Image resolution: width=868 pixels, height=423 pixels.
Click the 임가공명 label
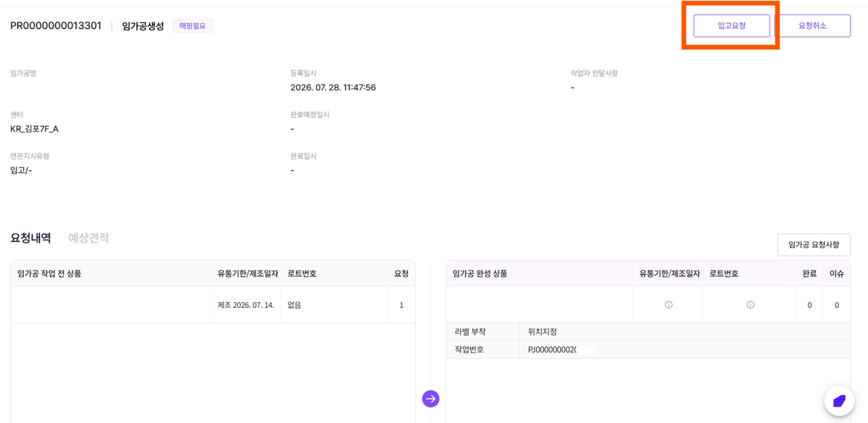coord(23,73)
